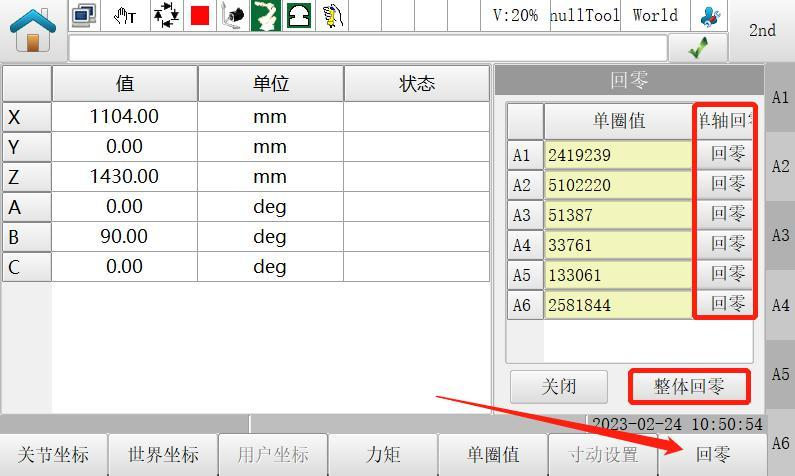Click the 值 column header
The image size is (795, 476).
125,84
